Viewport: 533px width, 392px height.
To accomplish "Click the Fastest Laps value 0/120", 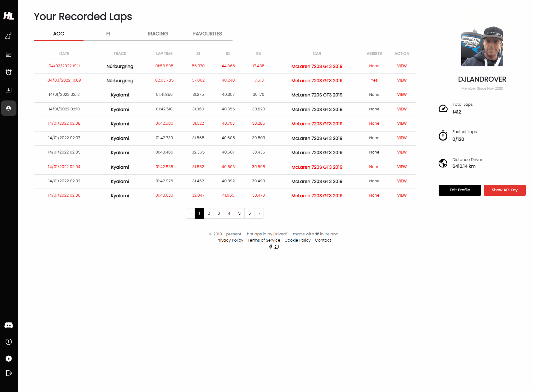I will pos(458,139).
